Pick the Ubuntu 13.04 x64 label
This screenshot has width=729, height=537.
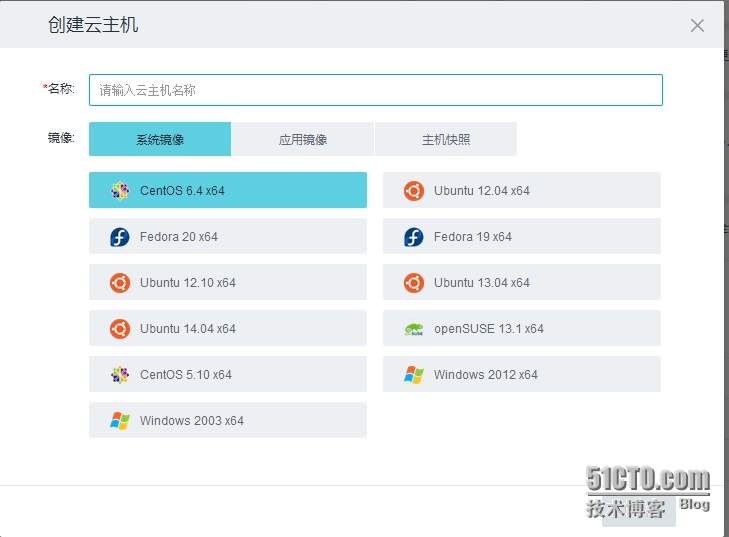tap(482, 283)
